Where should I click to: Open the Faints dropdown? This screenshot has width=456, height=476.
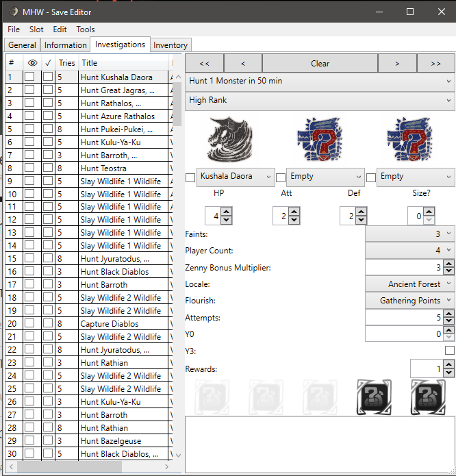tap(410, 234)
